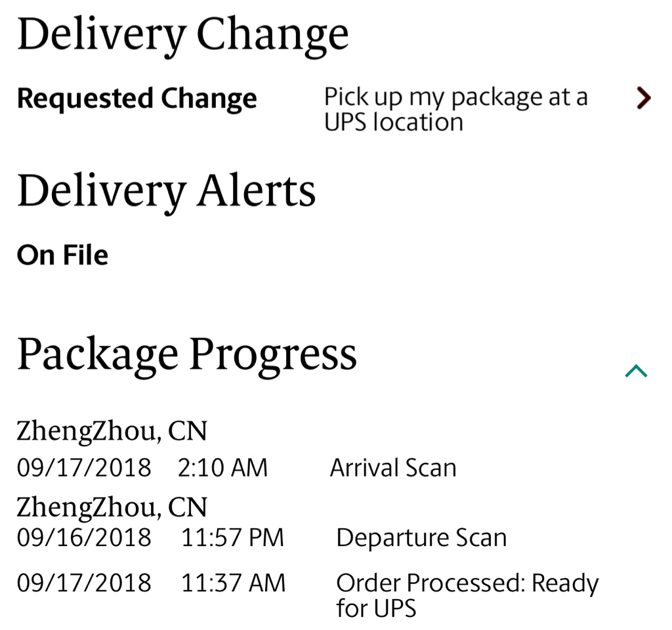Tap the Package Progress heading
672x630 pixels.
(186, 354)
